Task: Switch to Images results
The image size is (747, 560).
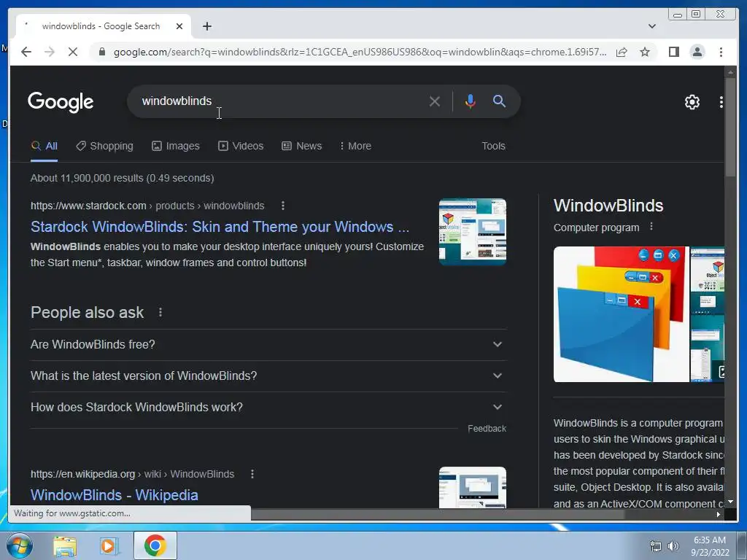Action: pyautogui.click(x=176, y=146)
